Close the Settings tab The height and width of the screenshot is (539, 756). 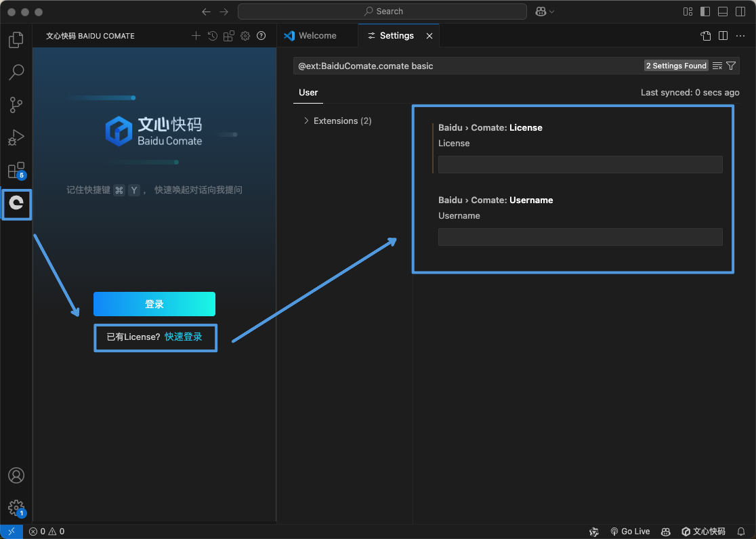click(429, 36)
